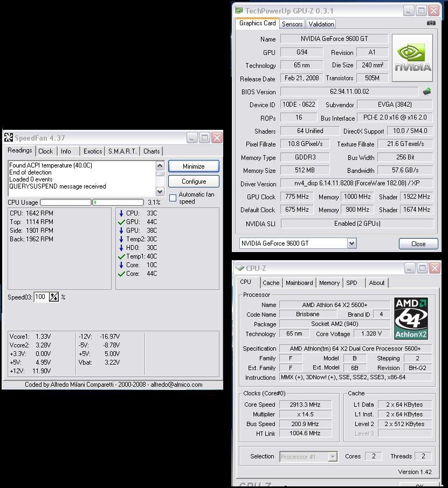Click the SpeedFan Configure button
Image resolution: width=448 pixels, height=488 pixels.
pyautogui.click(x=194, y=181)
